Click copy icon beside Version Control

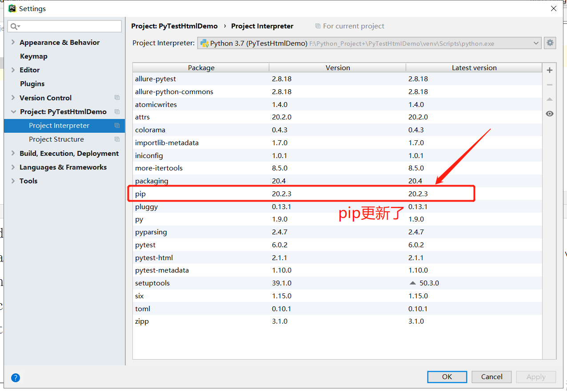click(117, 98)
